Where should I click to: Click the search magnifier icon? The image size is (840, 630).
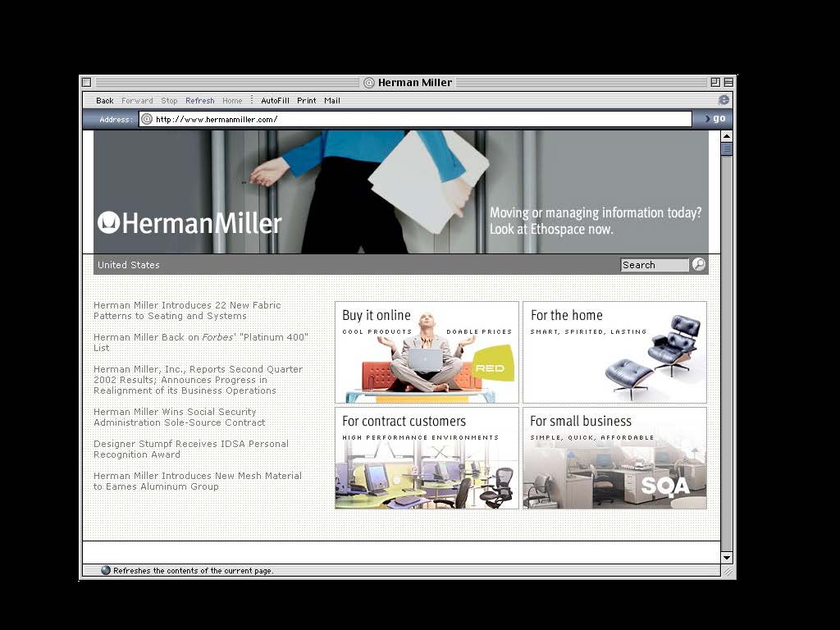coord(699,264)
